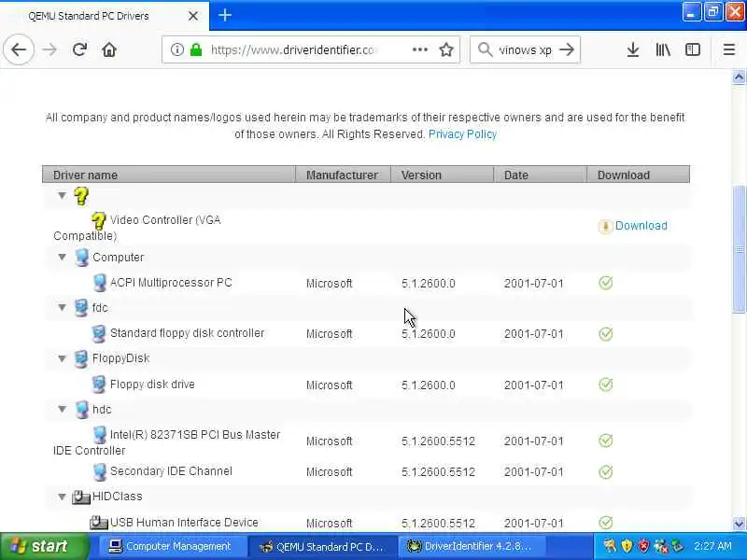Click the green padlock security icon
Screen dimensions: 747x560
click(x=196, y=49)
